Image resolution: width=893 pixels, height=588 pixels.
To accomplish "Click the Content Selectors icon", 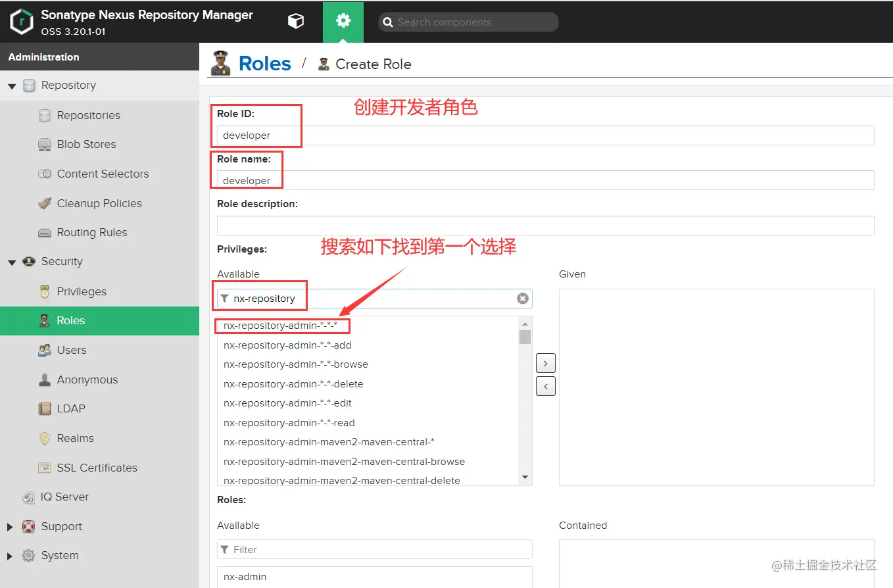I will [45, 174].
